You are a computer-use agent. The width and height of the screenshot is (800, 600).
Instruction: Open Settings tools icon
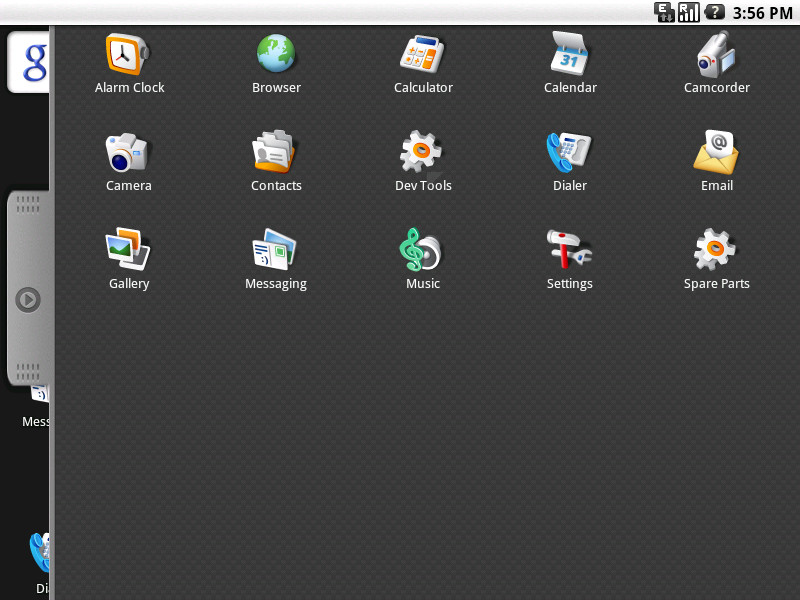[x=569, y=249]
